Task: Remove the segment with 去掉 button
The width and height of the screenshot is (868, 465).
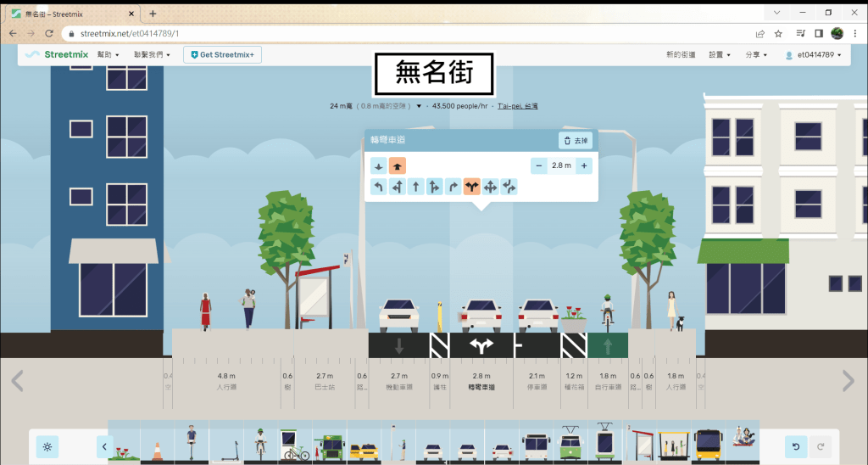Action: pyautogui.click(x=576, y=141)
